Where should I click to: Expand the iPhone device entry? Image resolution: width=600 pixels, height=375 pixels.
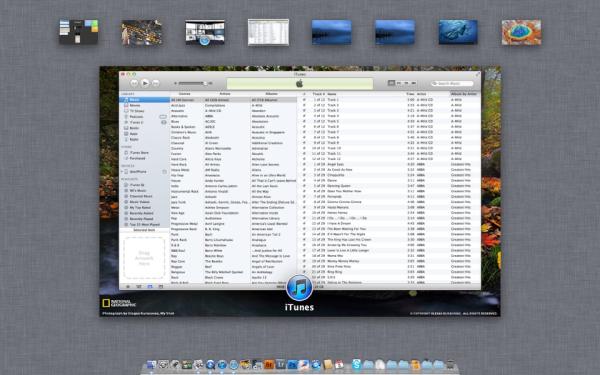pyautogui.click(x=122, y=171)
